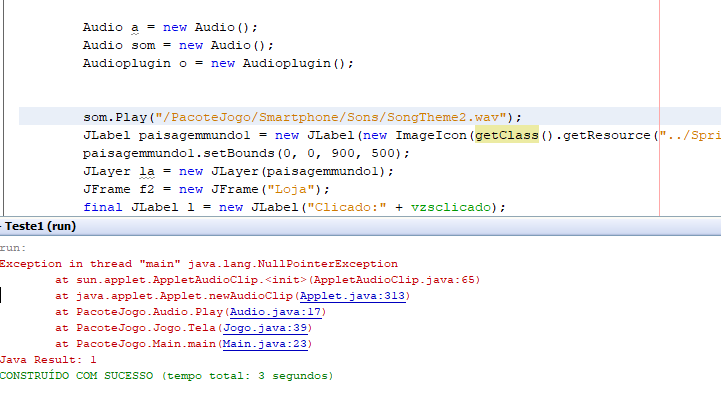Click the paisagemmundo1.setBounds line
The image size is (721, 406).
click(246, 153)
